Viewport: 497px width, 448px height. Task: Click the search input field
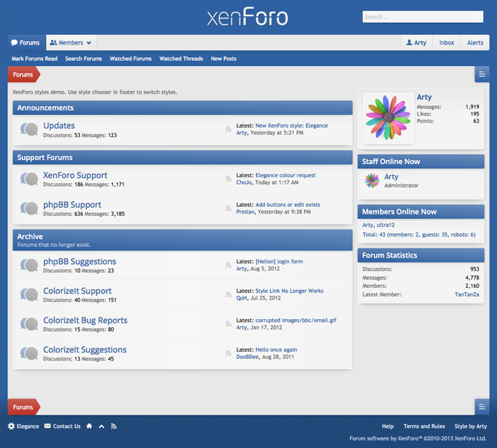click(x=423, y=17)
